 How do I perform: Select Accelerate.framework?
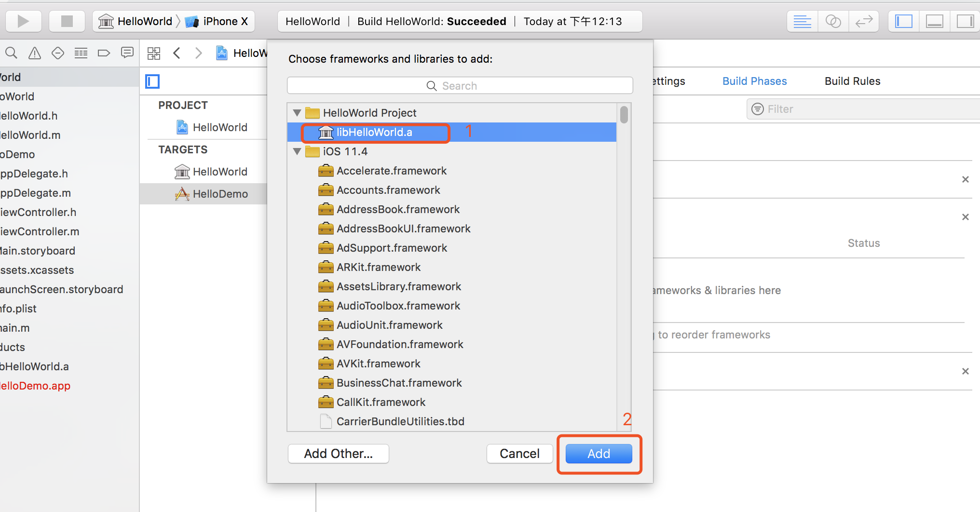[x=451, y=171]
